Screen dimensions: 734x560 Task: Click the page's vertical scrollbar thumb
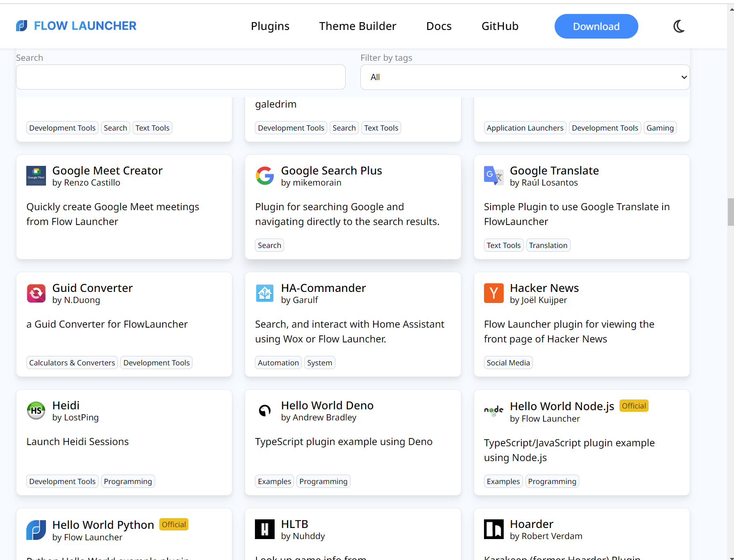(x=730, y=212)
